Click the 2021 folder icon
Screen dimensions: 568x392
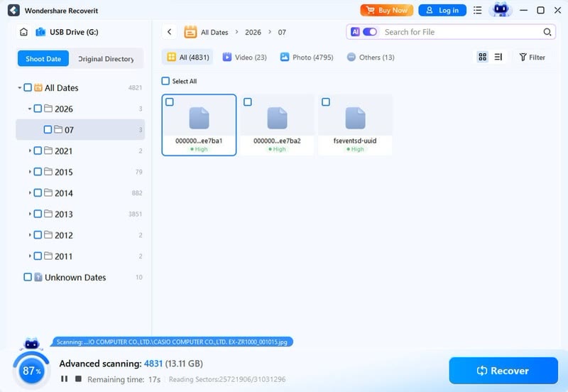tap(48, 151)
